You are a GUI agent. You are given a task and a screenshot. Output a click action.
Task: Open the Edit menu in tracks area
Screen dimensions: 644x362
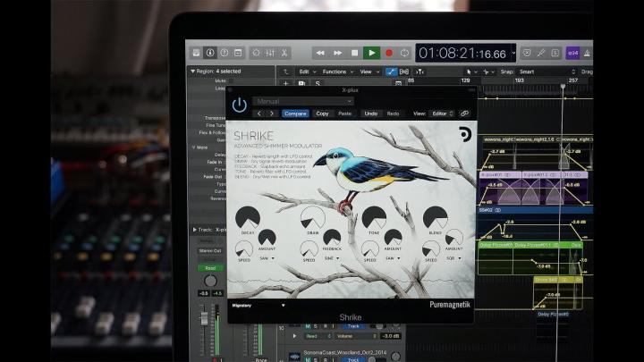[x=307, y=72]
